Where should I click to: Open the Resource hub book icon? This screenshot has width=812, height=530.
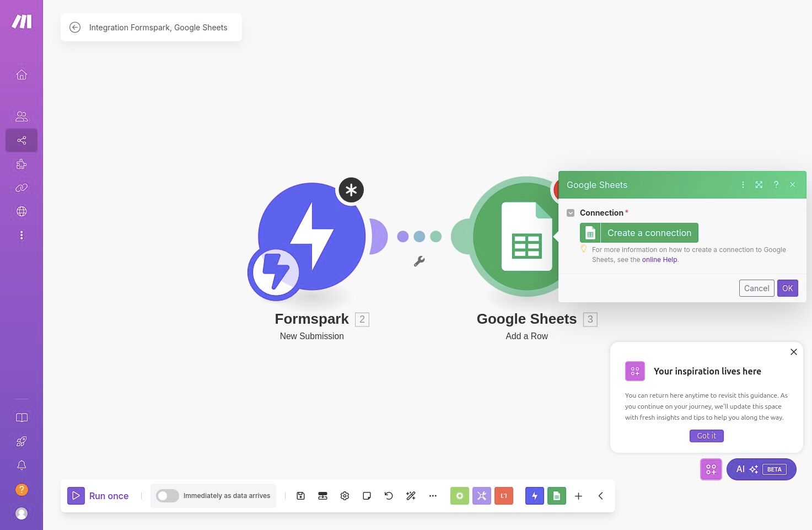(21, 417)
